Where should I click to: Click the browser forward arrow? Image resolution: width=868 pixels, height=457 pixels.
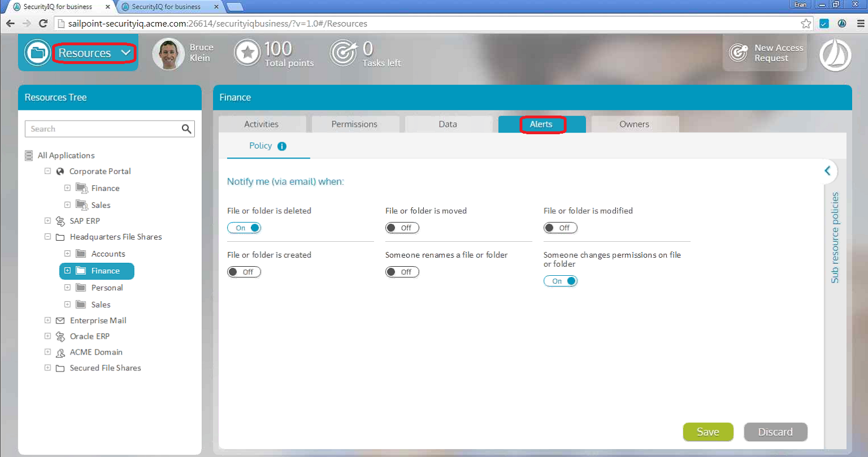click(x=27, y=23)
